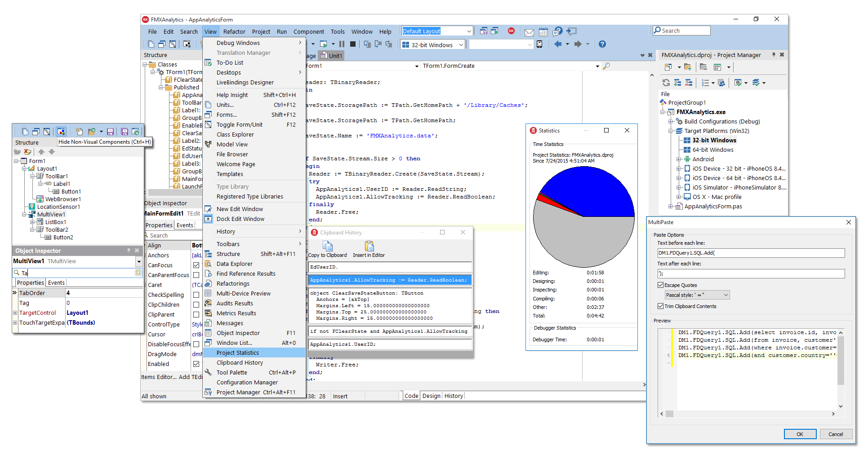
Task: Click the Collapse All tree icon in Project Manager
Action: [689, 83]
